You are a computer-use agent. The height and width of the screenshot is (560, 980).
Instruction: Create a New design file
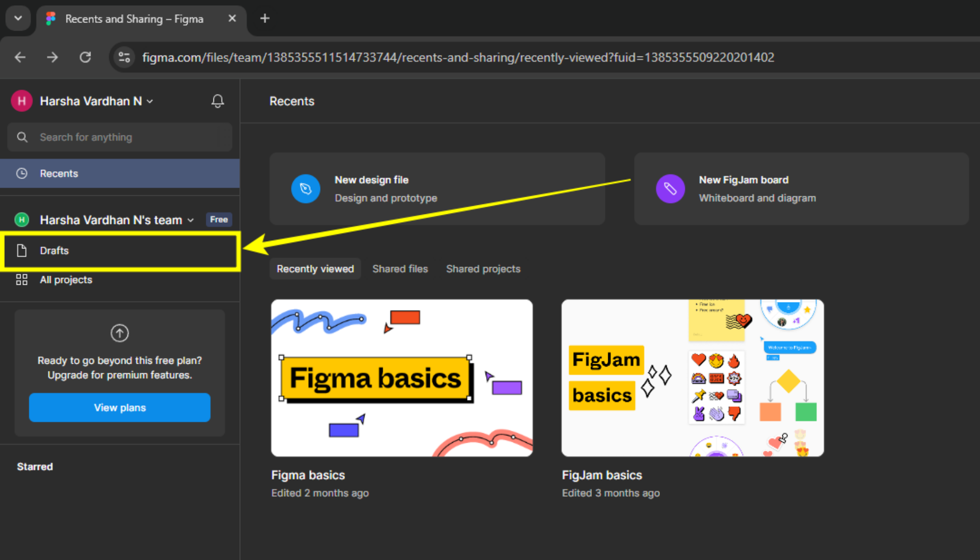[x=437, y=189]
